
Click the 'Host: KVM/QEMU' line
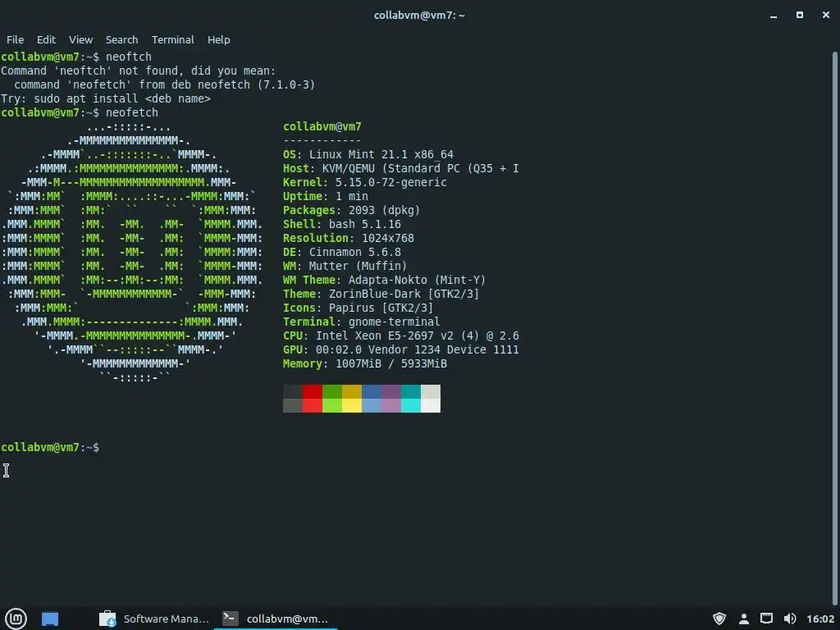tap(400, 168)
